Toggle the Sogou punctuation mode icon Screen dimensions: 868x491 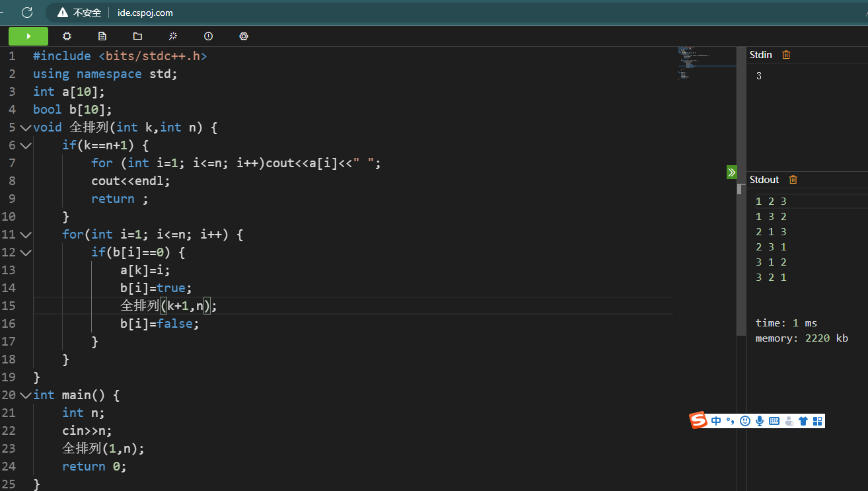coord(730,420)
